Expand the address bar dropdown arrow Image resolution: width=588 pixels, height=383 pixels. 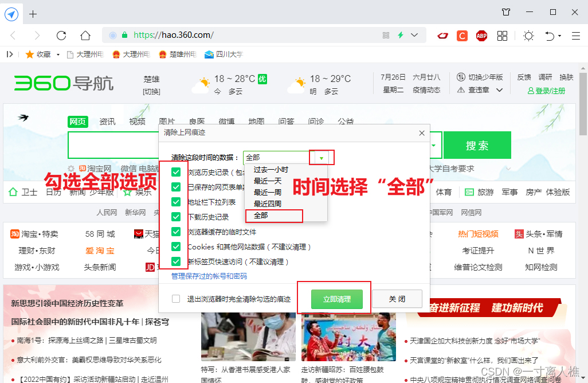414,36
